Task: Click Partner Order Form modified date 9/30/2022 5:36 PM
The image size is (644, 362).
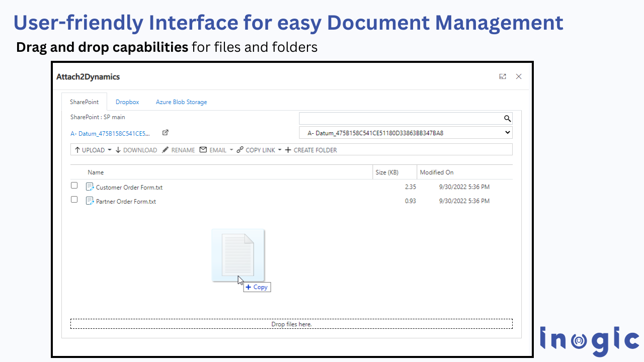Action: (x=464, y=201)
